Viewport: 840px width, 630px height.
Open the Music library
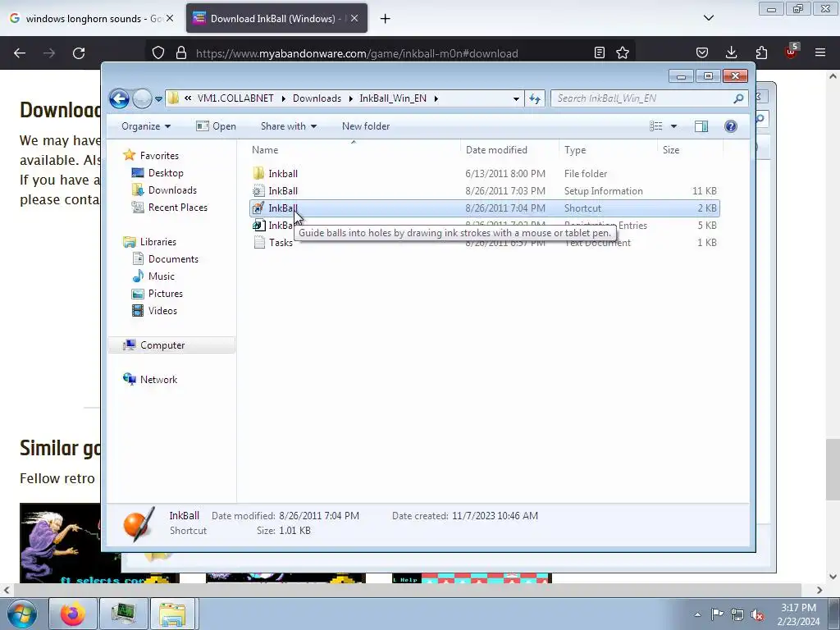click(x=162, y=276)
